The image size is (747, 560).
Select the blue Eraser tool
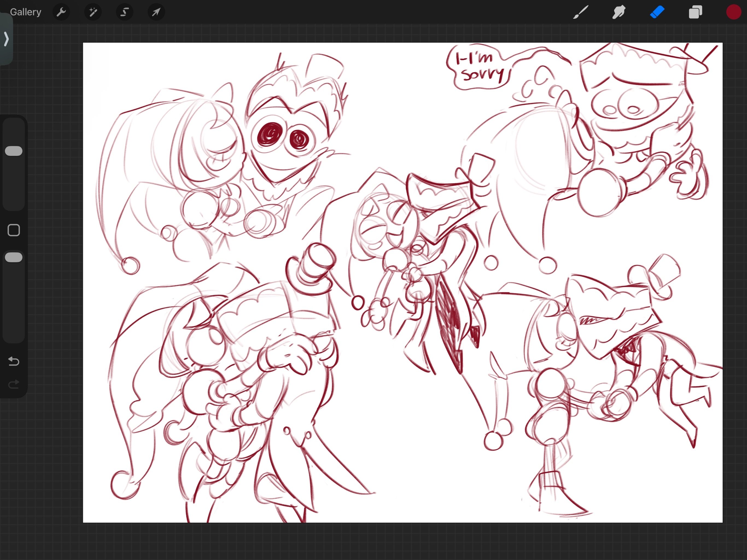(x=657, y=13)
